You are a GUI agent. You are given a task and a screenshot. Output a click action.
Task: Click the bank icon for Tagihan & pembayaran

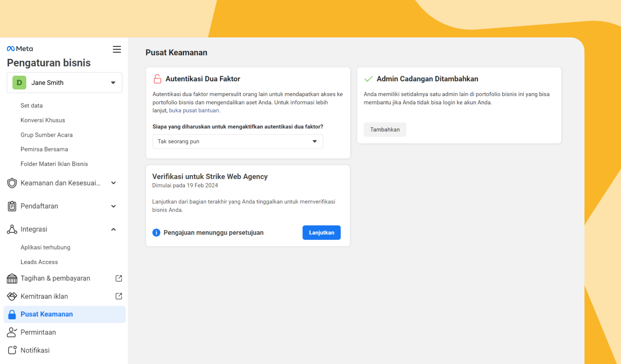pyautogui.click(x=12, y=278)
